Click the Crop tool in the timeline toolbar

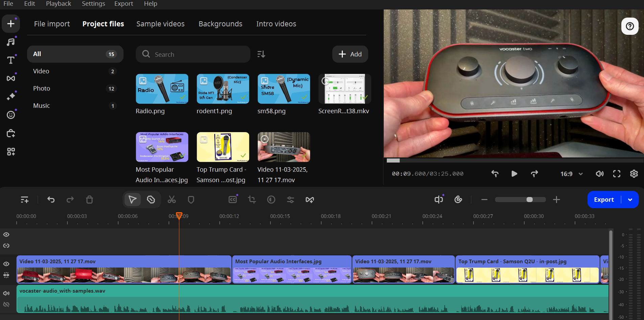(252, 200)
